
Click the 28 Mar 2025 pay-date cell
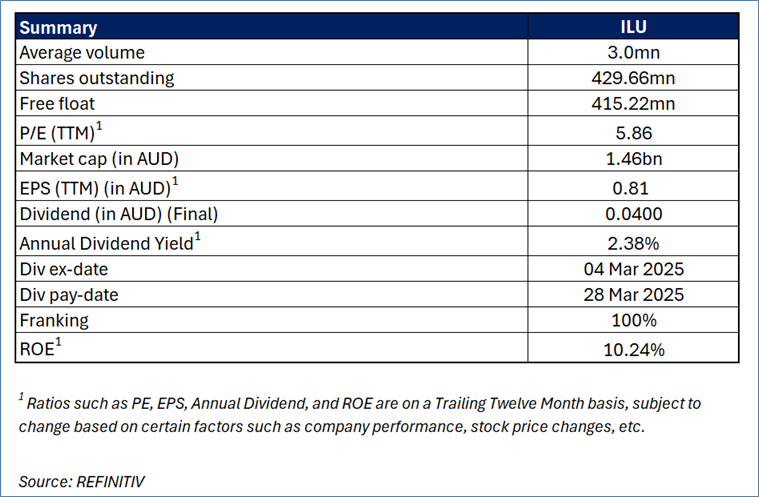tap(634, 295)
